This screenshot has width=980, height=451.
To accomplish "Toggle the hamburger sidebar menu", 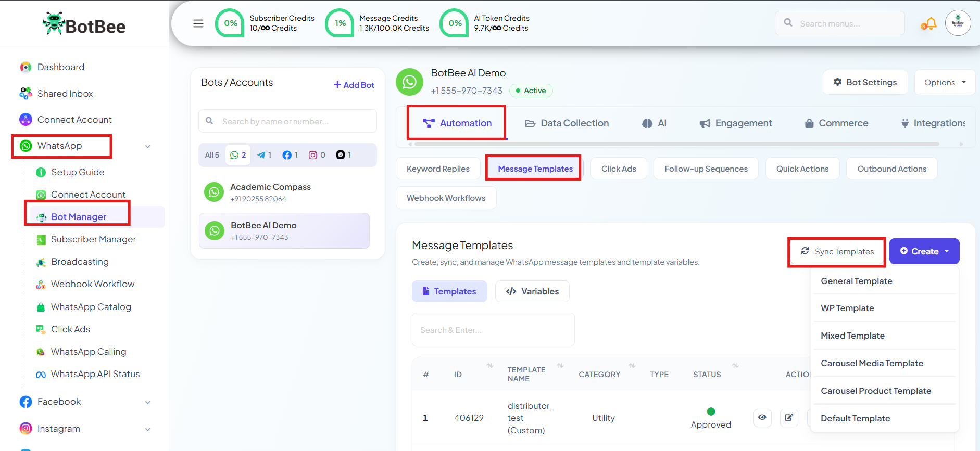I will pos(198,23).
